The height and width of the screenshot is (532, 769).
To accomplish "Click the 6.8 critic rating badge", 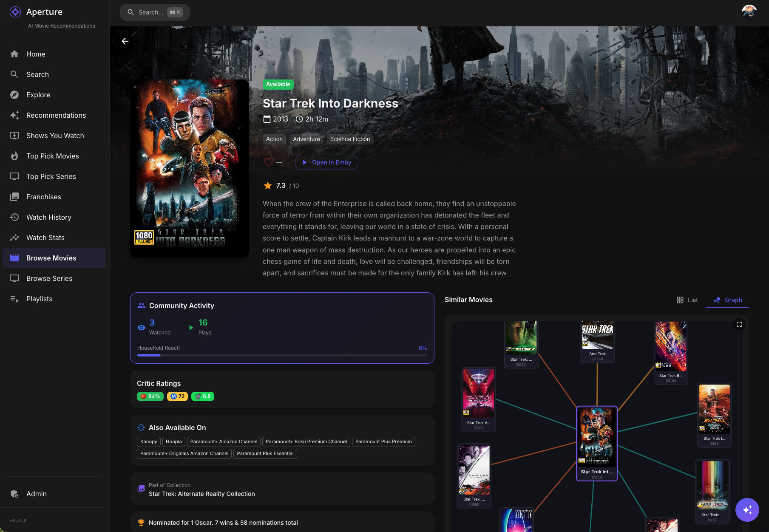I will (203, 396).
